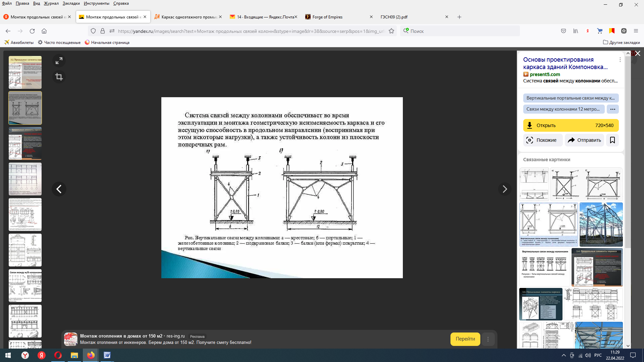Select tag Вертикальные портальные связи между к...
This screenshot has height=362, width=644.
click(571, 98)
